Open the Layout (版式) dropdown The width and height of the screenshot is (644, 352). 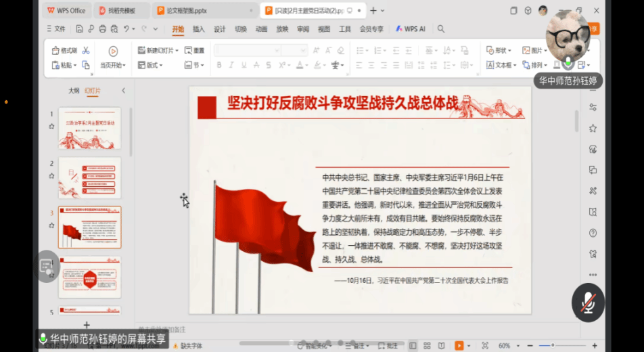point(154,66)
